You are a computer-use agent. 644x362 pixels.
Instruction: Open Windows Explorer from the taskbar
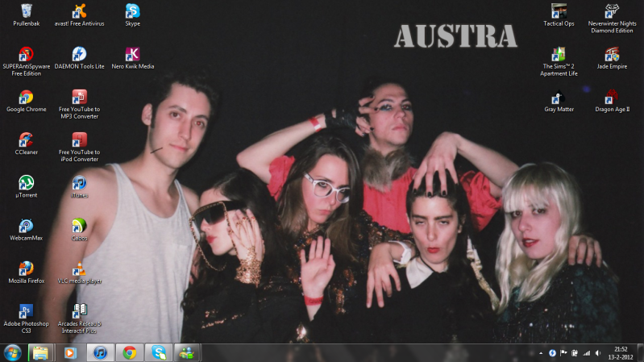pos(40,353)
